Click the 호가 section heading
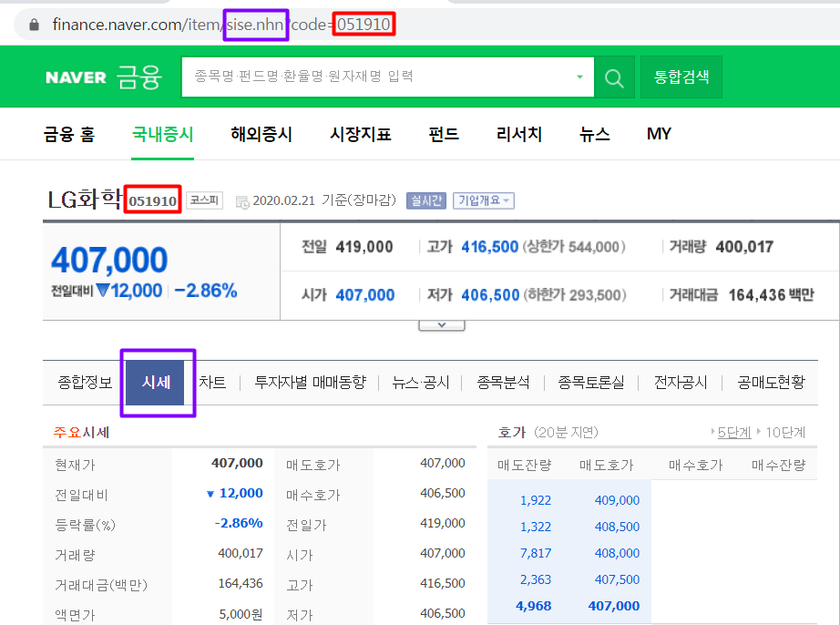 click(x=512, y=432)
